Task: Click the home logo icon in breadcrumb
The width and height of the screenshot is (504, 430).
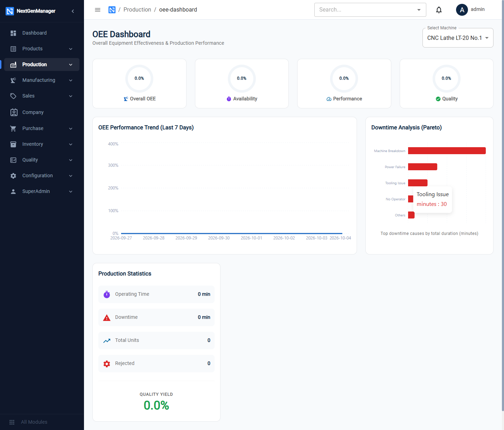Action: click(x=112, y=10)
